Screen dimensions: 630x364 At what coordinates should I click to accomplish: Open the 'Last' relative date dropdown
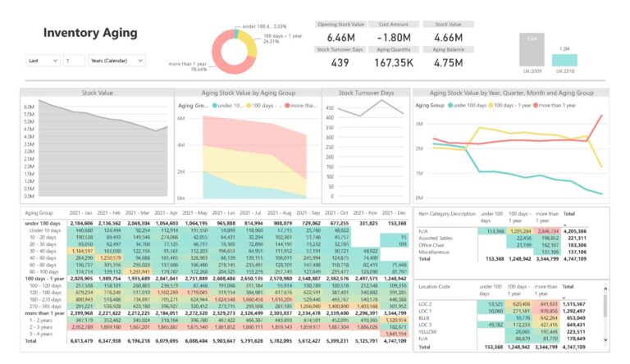tap(42, 61)
